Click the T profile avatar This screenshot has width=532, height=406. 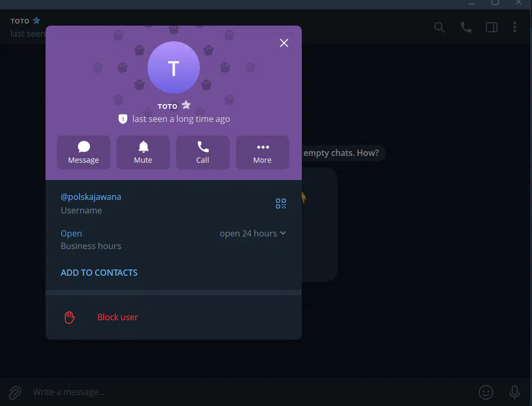pyautogui.click(x=174, y=68)
